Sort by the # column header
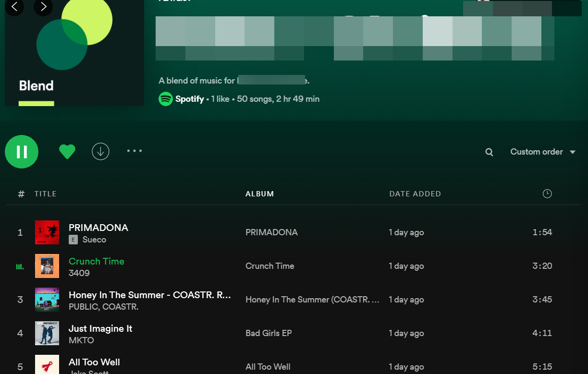Screen dimensions: 588x374 (x=21, y=194)
